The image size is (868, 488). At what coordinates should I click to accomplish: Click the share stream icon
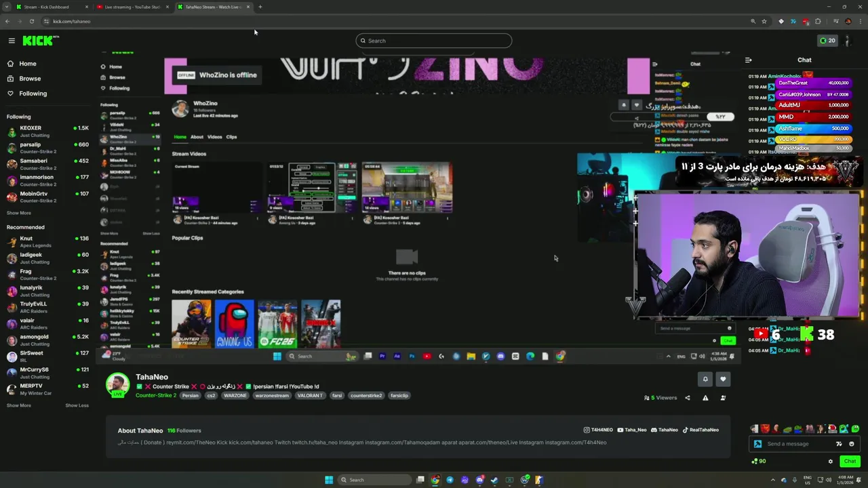click(x=688, y=398)
